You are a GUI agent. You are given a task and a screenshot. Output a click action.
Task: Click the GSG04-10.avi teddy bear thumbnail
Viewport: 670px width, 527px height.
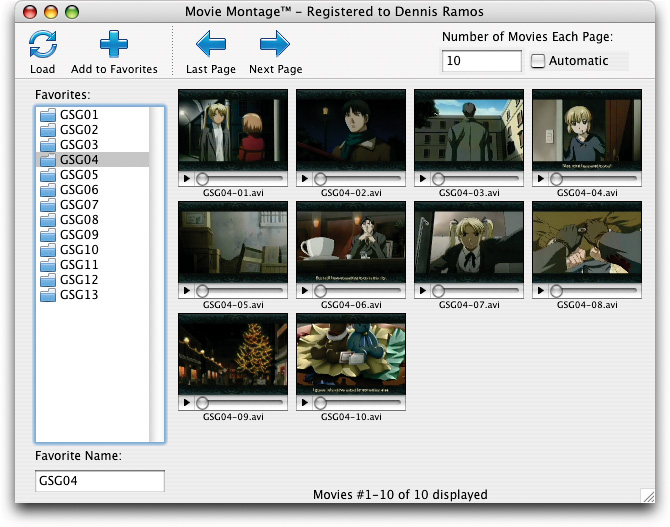click(351, 354)
